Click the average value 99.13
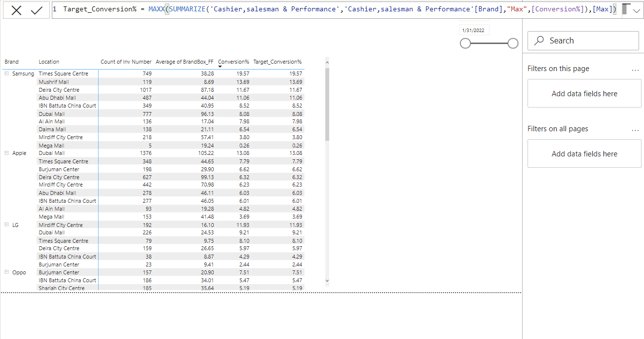 coord(208,177)
